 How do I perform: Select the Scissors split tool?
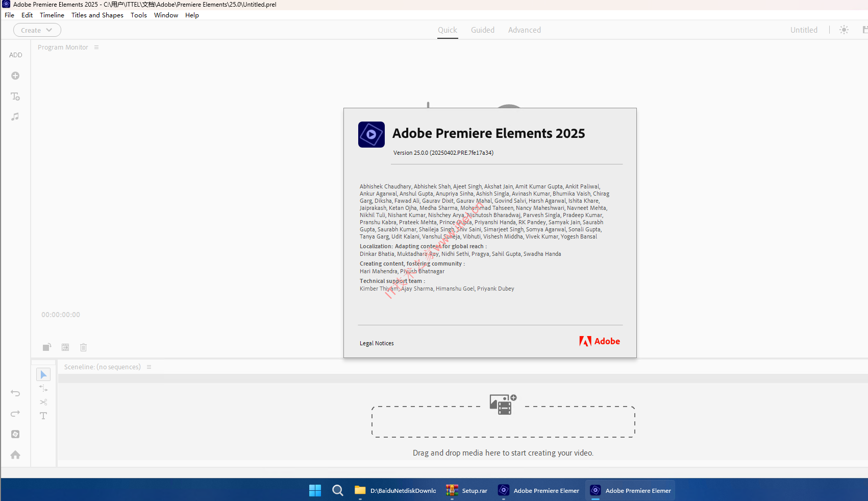pyautogui.click(x=43, y=402)
